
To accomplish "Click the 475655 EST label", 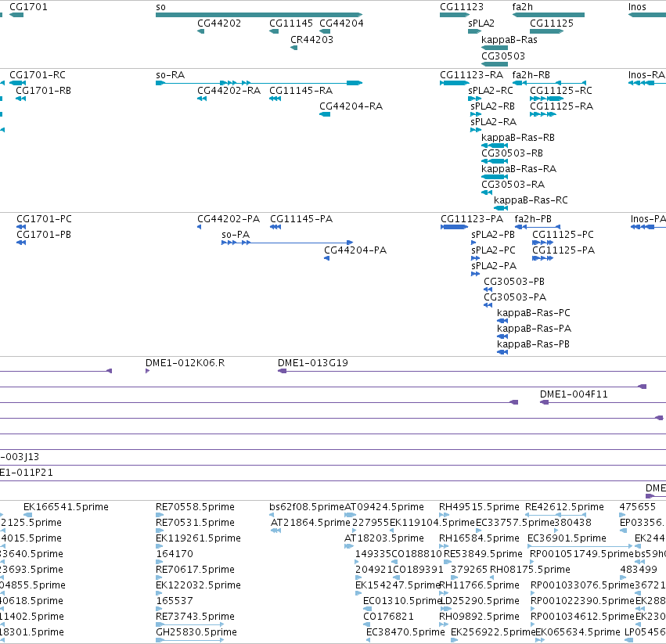I will (638, 507).
